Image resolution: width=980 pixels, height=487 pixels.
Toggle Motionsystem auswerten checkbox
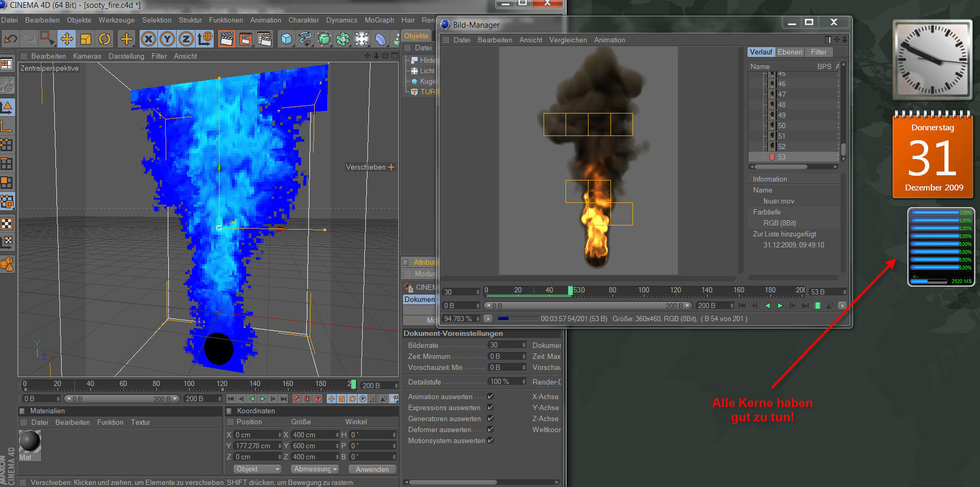(x=490, y=440)
